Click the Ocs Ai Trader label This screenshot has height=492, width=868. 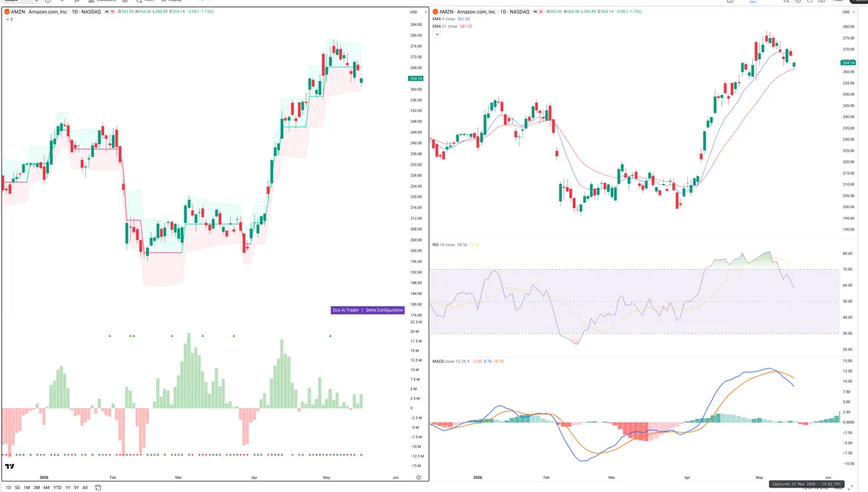point(346,310)
